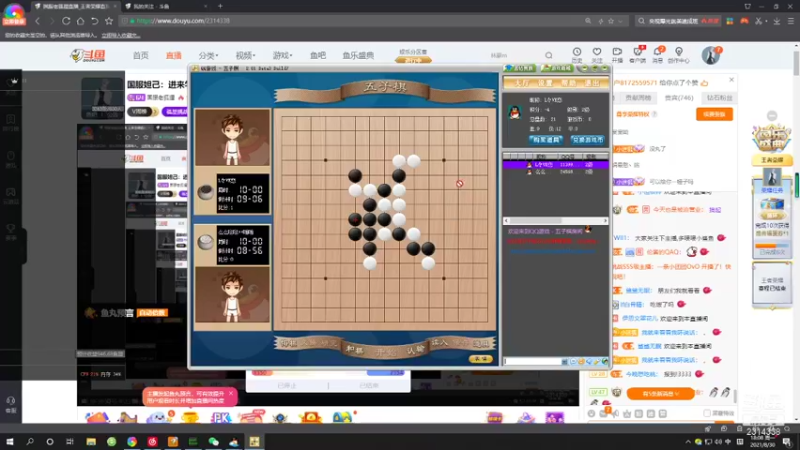Open WeChat from the taskbar

pyautogui.click(x=213, y=441)
